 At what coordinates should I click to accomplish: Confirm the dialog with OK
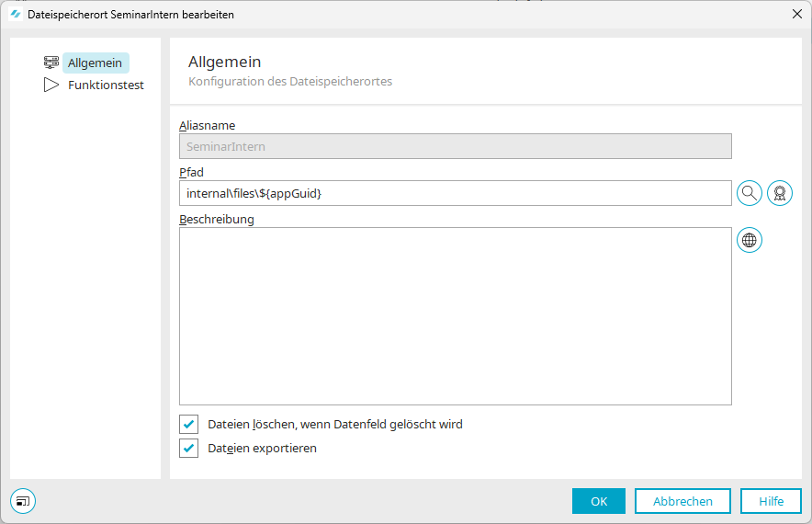click(599, 501)
